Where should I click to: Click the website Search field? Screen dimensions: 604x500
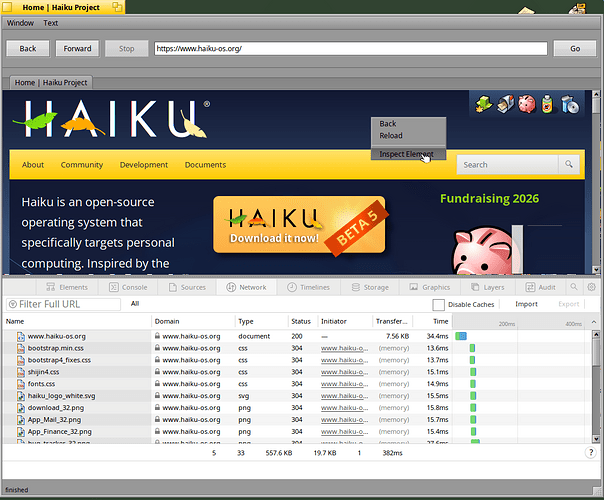(x=507, y=164)
